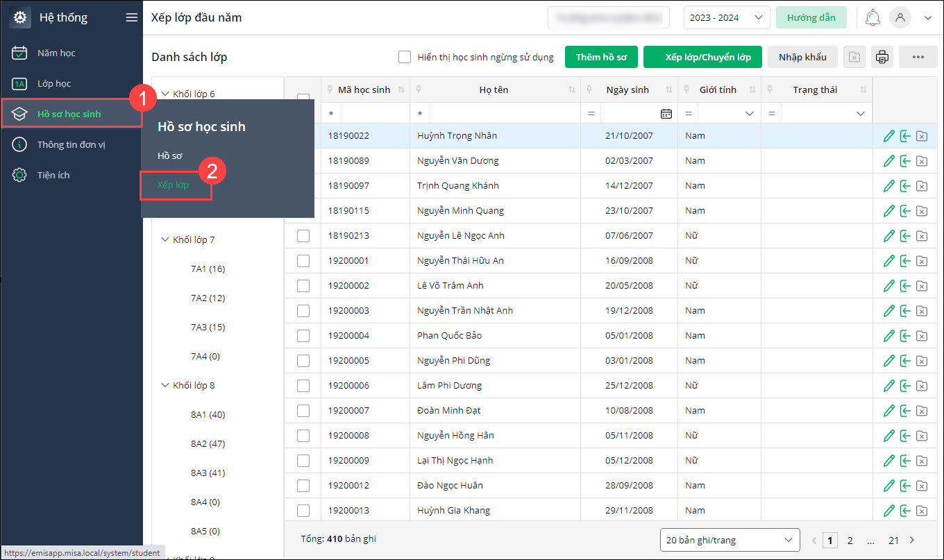Select class 8A2 (47) in tree
The height and width of the screenshot is (560, 944).
coord(208,443)
